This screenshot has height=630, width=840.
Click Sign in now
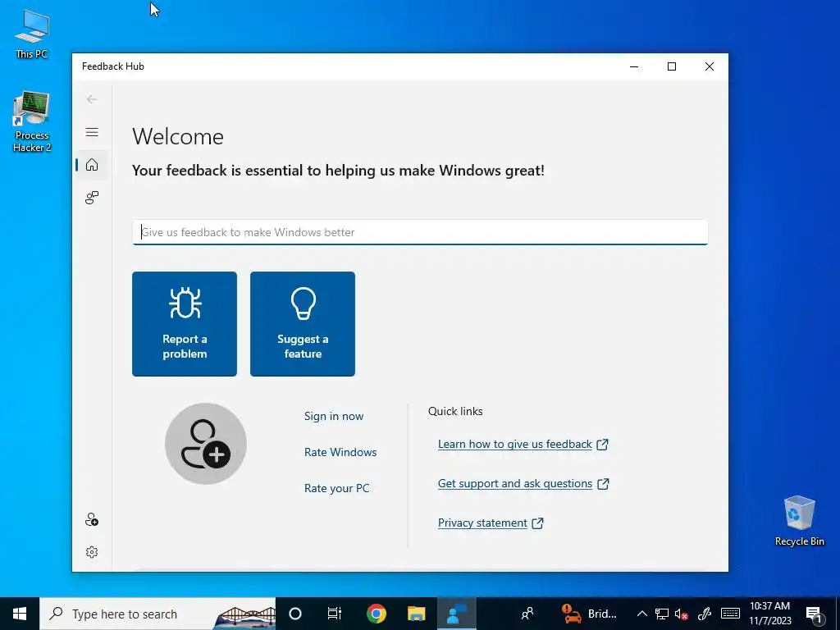tap(334, 416)
